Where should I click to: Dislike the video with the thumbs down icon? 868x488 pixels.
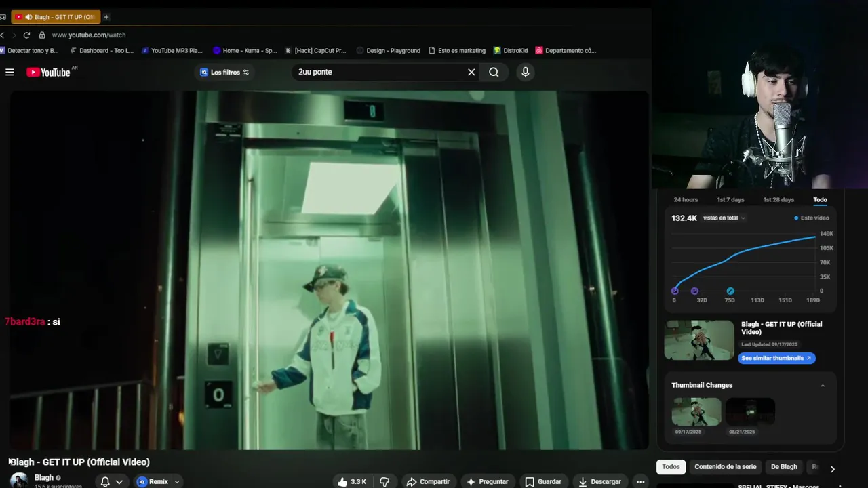click(x=384, y=482)
